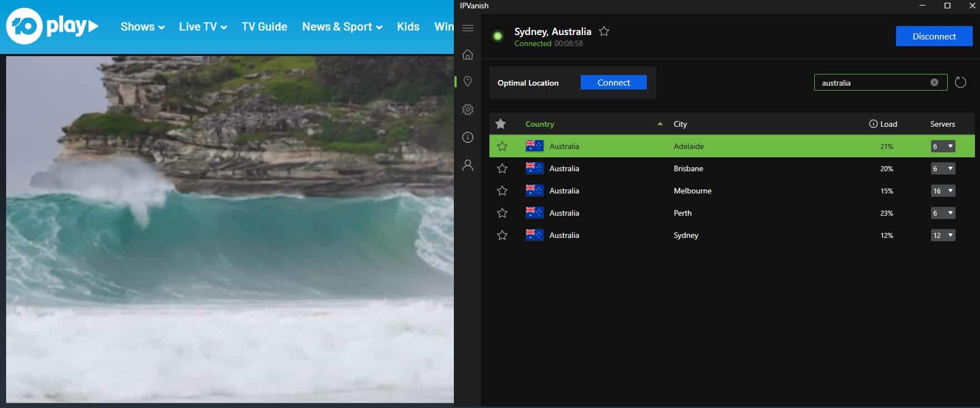Click the Australia flag in Brisbane row
This screenshot has width=980, height=408.
click(x=534, y=168)
